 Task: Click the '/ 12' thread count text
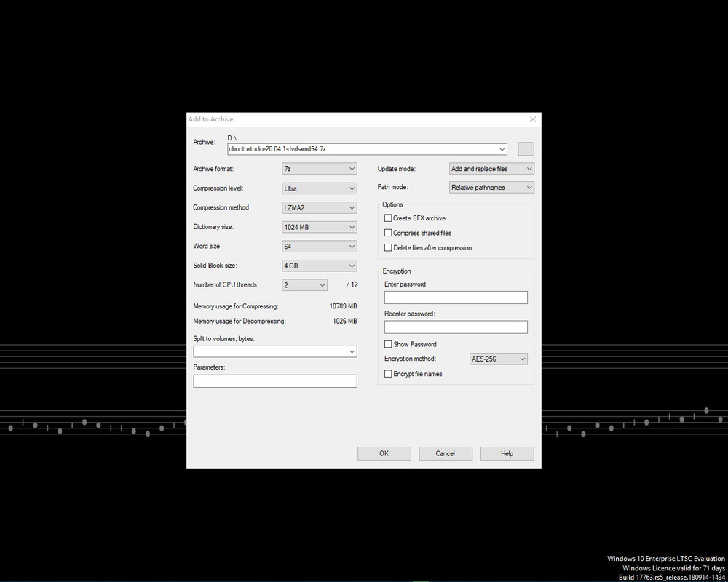(352, 285)
